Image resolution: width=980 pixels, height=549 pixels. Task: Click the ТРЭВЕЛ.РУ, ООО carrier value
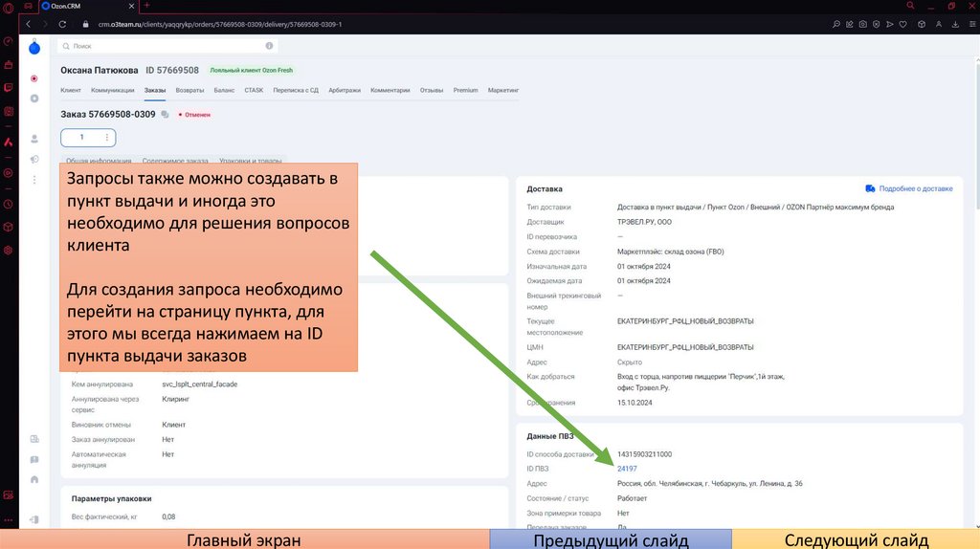coord(644,222)
